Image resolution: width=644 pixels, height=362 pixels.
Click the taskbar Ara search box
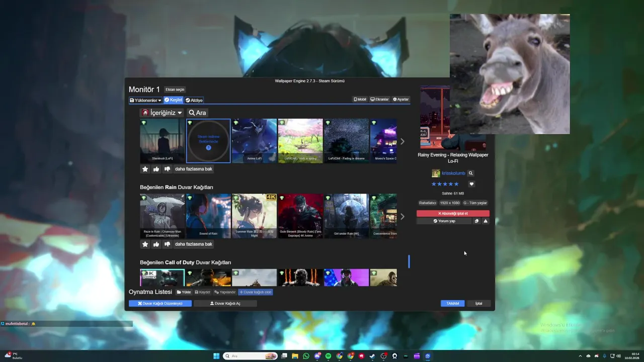tap(250, 356)
